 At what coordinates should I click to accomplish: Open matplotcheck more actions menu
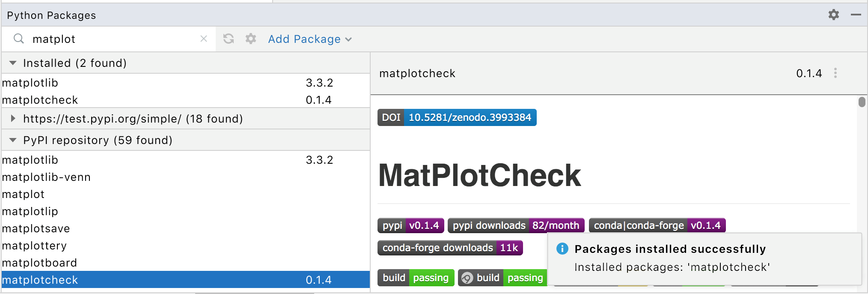pos(835,73)
